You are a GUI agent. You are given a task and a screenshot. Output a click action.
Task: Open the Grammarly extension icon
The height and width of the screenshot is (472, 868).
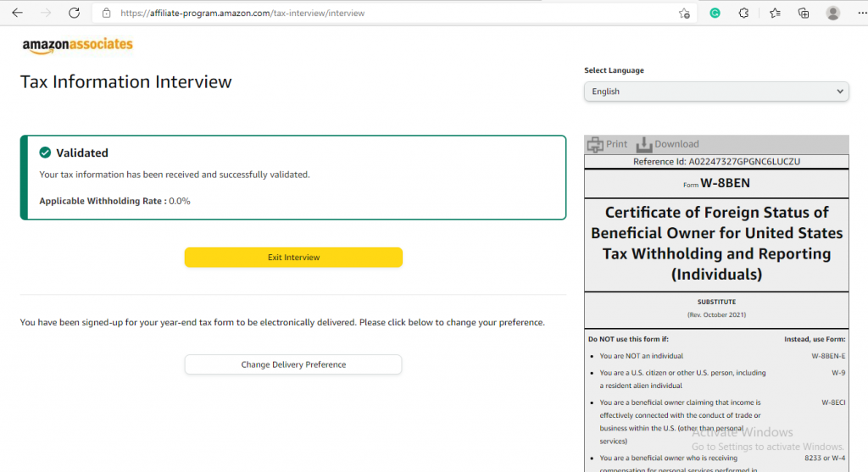click(715, 13)
